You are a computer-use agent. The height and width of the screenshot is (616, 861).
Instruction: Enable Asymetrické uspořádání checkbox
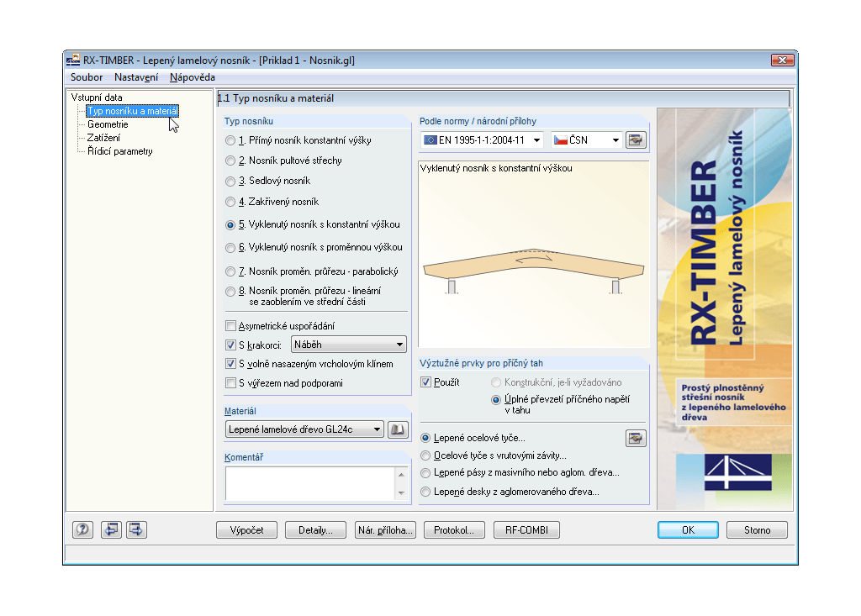coord(229,325)
